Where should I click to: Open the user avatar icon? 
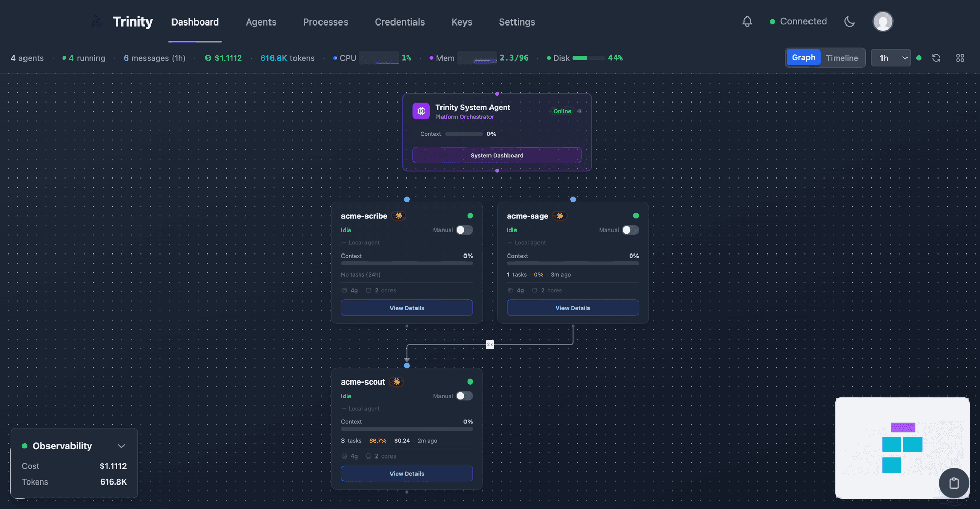click(883, 21)
